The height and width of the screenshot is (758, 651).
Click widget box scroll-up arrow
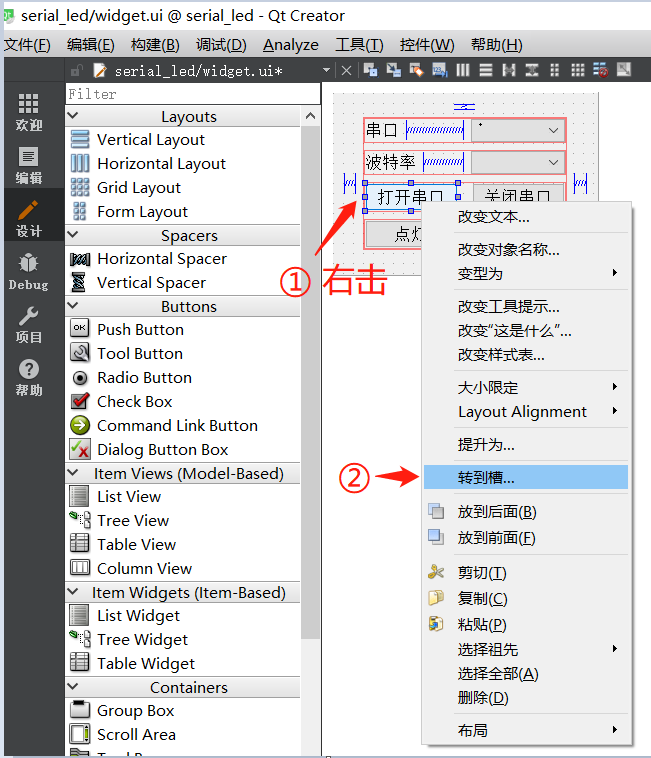[310, 116]
